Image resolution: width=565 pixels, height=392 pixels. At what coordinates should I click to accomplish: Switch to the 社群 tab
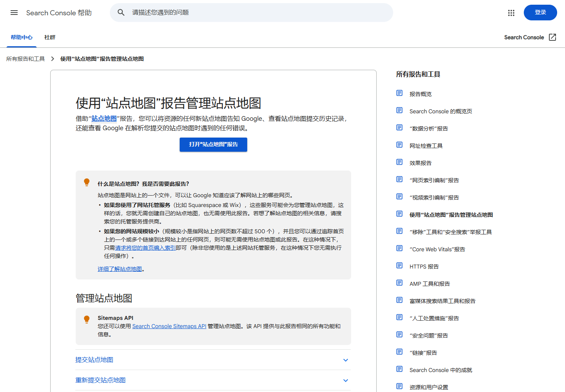pos(50,37)
